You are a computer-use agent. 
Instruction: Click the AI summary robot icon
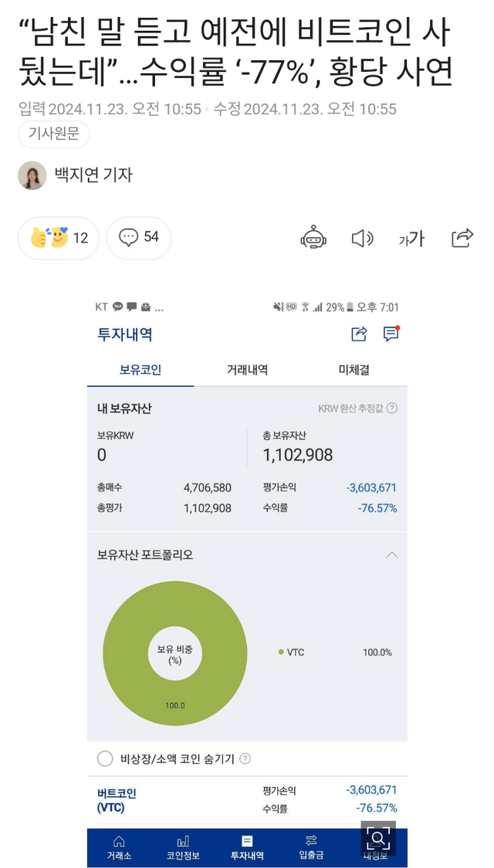(x=314, y=238)
